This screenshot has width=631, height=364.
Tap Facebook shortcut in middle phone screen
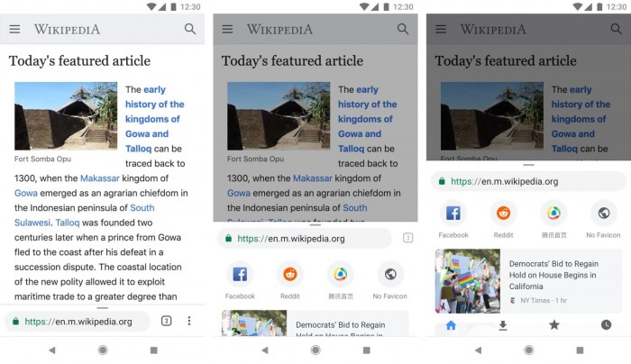click(x=240, y=281)
